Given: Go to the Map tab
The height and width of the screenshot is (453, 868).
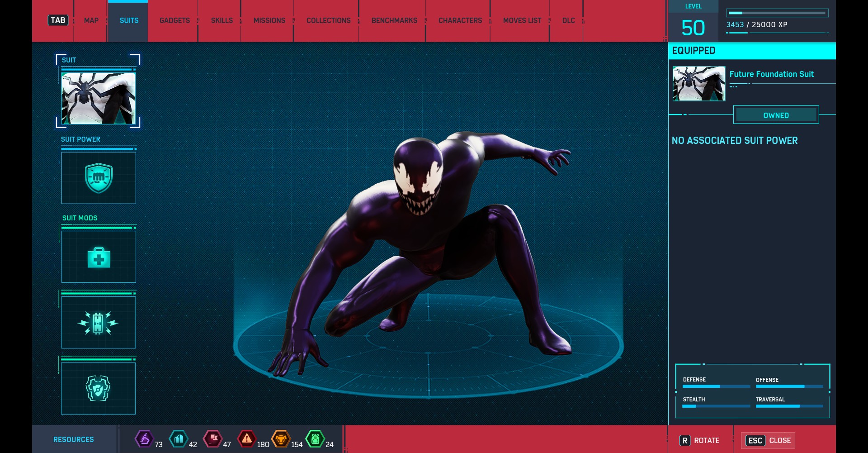Looking at the screenshot, I should point(91,21).
